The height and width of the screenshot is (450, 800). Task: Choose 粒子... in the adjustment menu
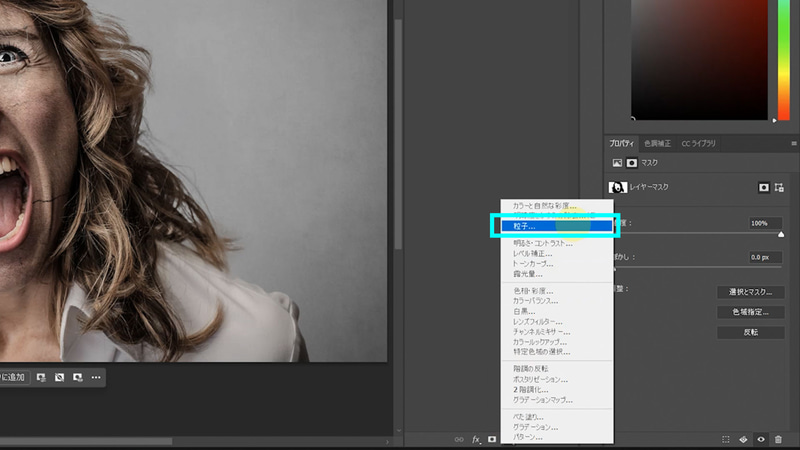(x=557, y=226)
